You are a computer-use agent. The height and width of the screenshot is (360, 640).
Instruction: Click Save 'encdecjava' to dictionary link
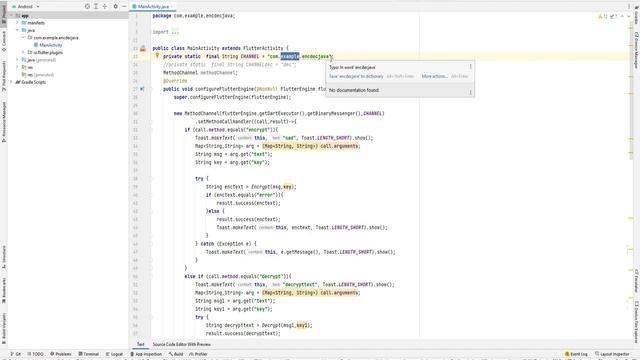(x=356, y=76)
